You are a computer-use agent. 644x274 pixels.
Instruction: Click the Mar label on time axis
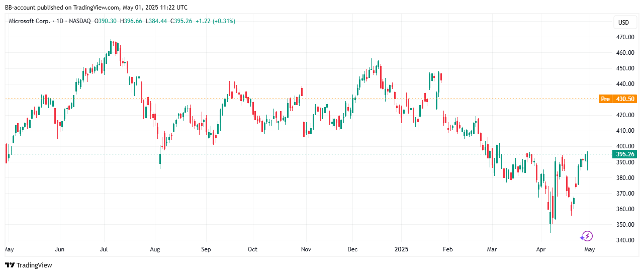click(x=493, y=249)
